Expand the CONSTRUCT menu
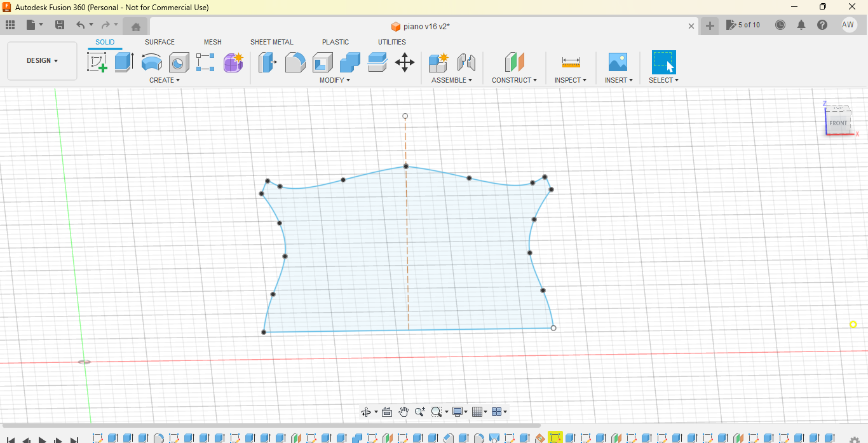Viewport: 868px width, 443px height. tap(514, 80)
